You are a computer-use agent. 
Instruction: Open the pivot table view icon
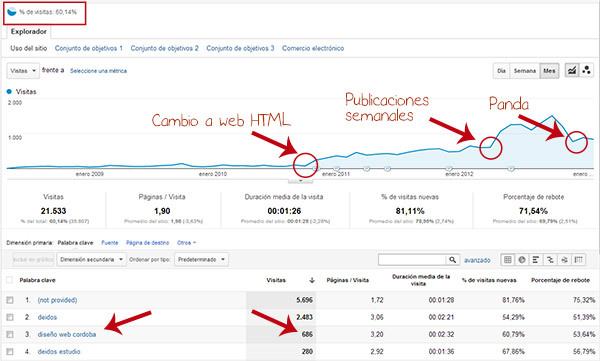click(x=579, y=260)
